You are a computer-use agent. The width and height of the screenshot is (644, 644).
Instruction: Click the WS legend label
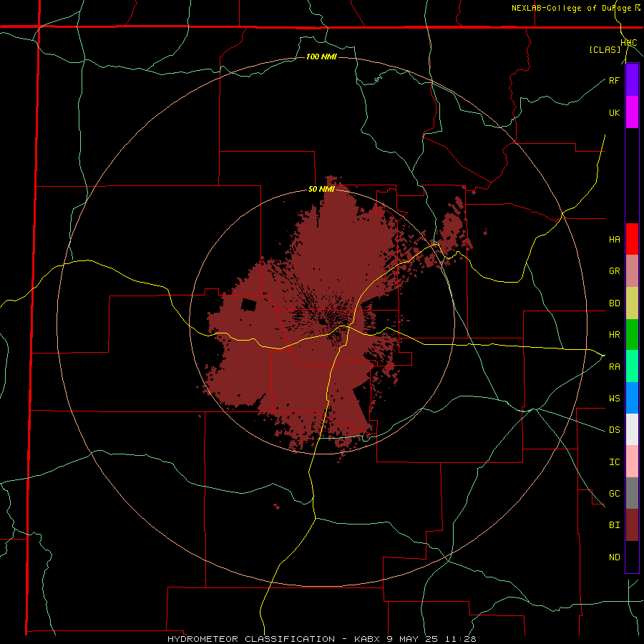(614, 398)
